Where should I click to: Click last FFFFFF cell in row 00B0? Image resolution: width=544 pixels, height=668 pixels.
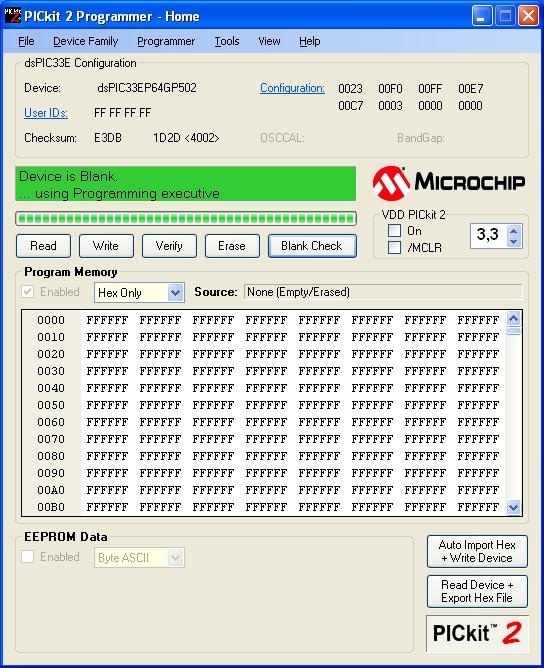click(478, 507)
